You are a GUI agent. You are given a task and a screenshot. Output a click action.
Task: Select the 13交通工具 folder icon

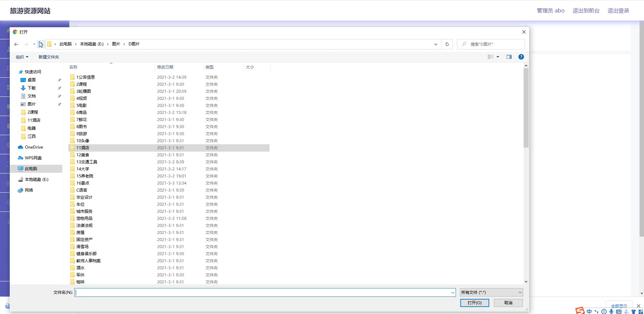(x=72, y=162)
